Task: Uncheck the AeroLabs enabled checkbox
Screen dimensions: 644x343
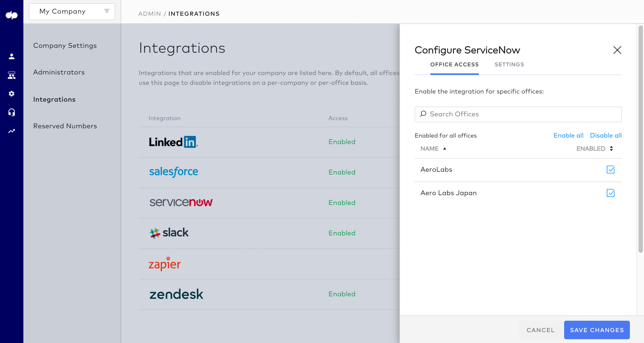Action: [611, 170]
